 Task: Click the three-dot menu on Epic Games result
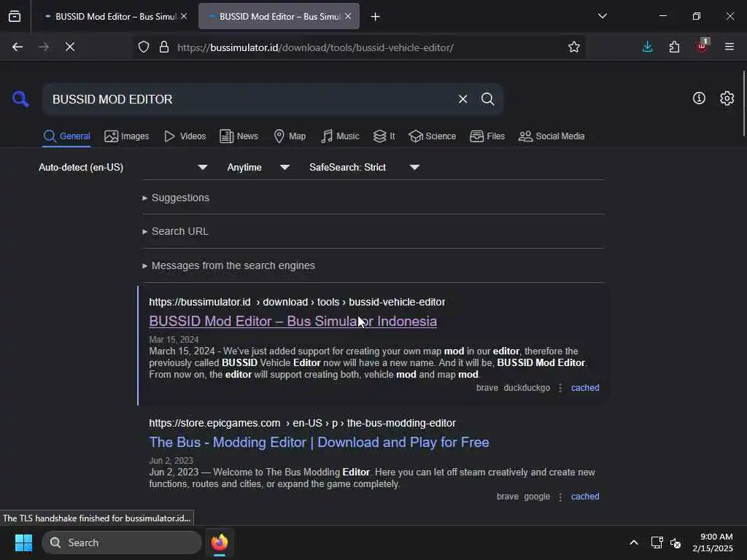pyautogui.click(x=560, y=497)
